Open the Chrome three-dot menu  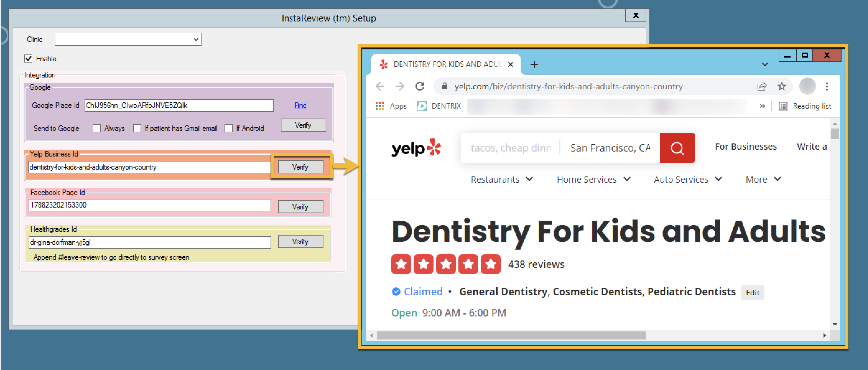pyautogui.click(x=827, y=86)
